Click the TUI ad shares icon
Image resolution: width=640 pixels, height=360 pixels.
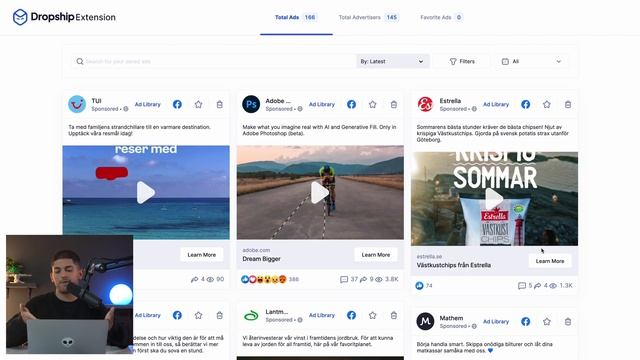pyautogui.click(x=194, y=280)
